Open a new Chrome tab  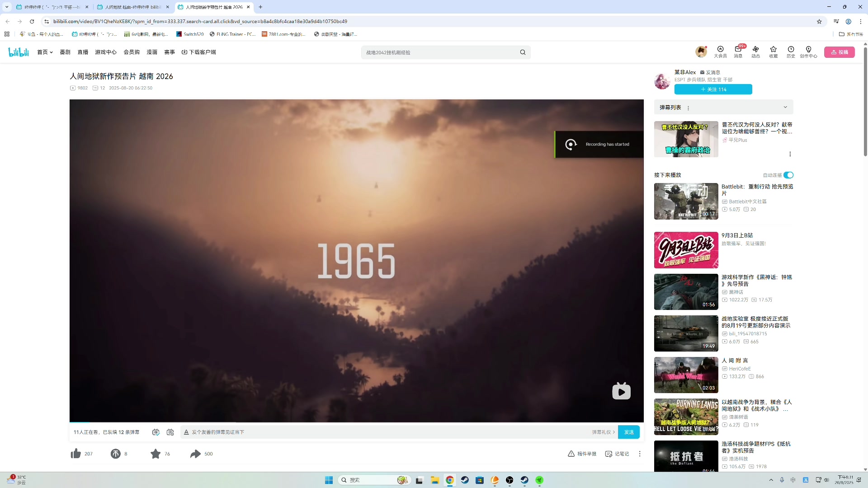(260, 7)
